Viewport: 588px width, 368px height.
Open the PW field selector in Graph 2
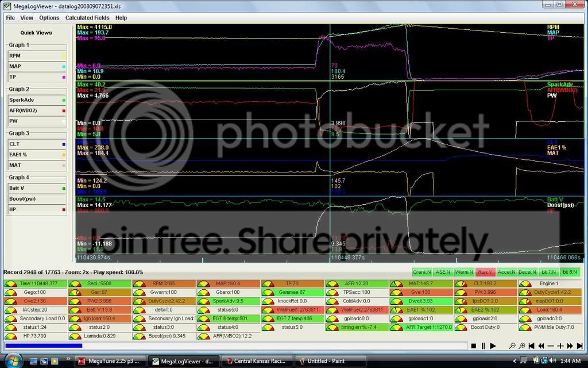37,121
